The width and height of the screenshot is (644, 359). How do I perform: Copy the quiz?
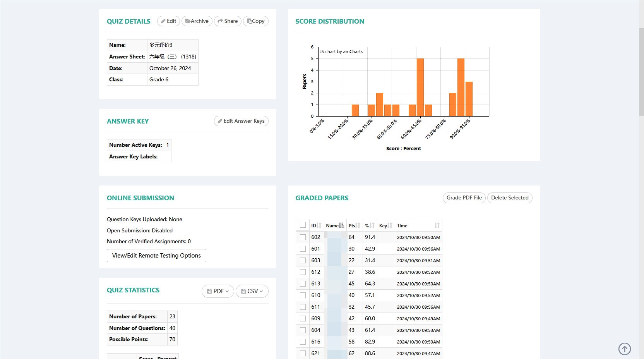coord(255,21)
